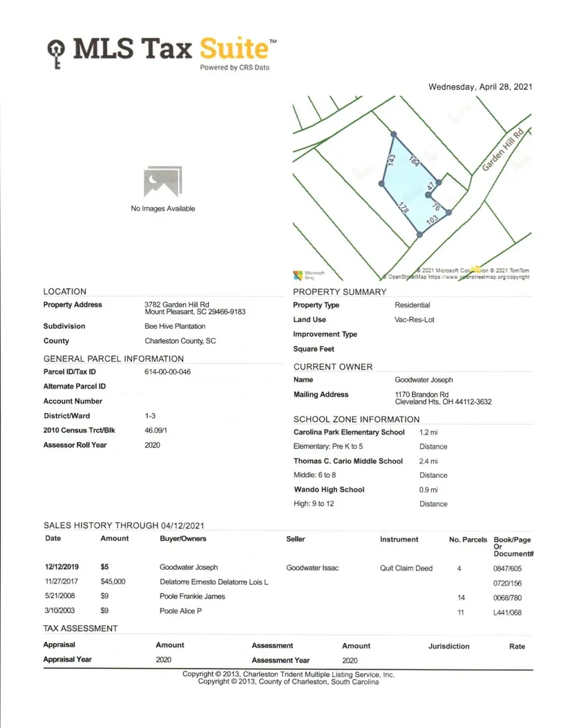Click the MLS Tax Suite key logo

56,54
